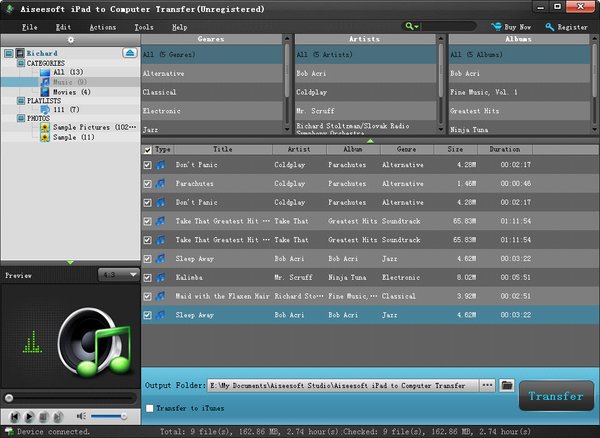Open the 4:3 aspect ratio dropdown
600x438 pixels.
pos(118,274)
